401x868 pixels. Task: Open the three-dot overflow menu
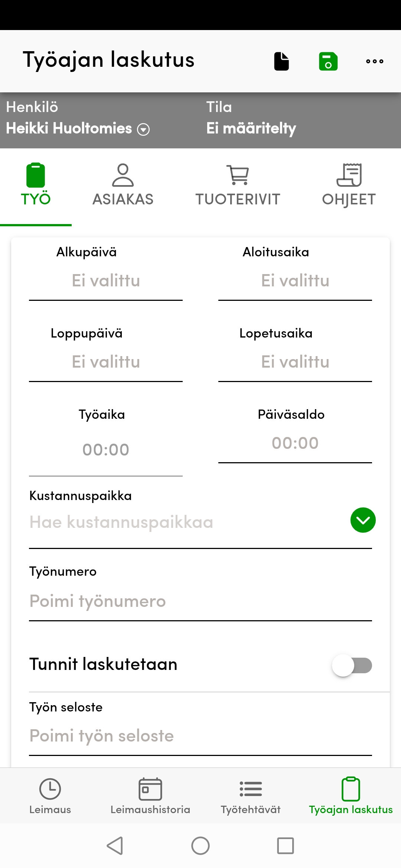(374, 61)
